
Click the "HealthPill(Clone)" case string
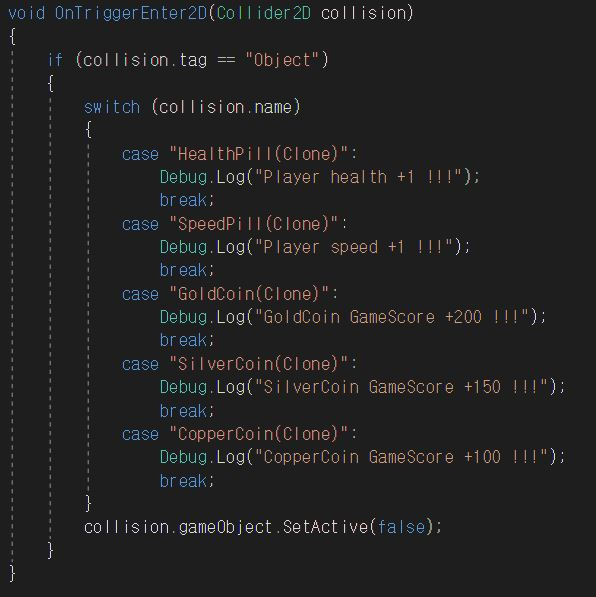pyautogui.click(x=259, y=154)
